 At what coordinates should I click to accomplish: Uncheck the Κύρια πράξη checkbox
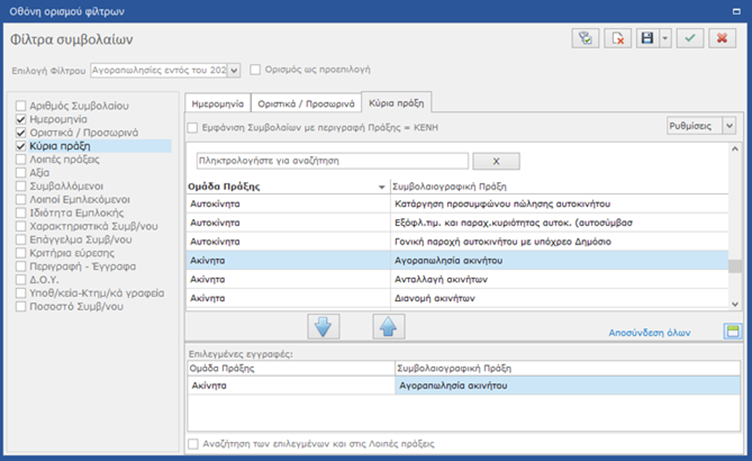point(21,146)
